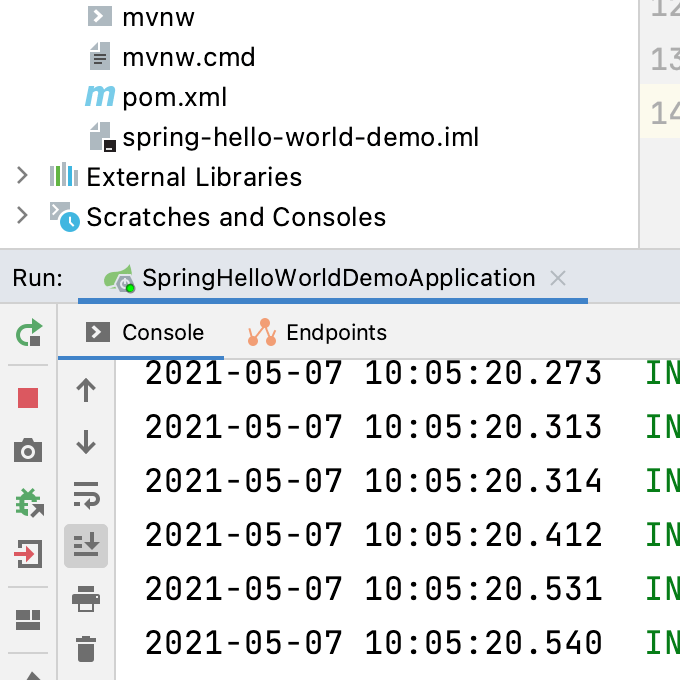Open the mvnw.cmd file
Image resolution: width=680 pixels, height=680 pixels.
189,57
